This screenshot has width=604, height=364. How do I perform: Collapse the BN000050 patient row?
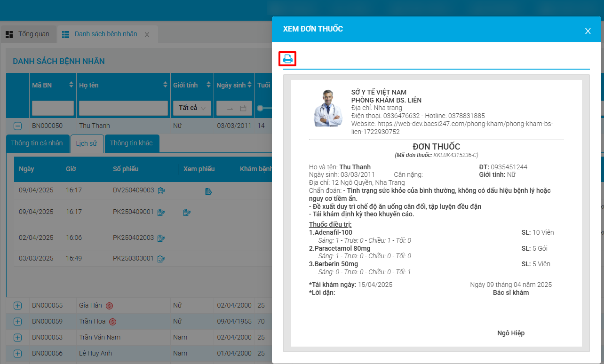click(x=17, y=126)
